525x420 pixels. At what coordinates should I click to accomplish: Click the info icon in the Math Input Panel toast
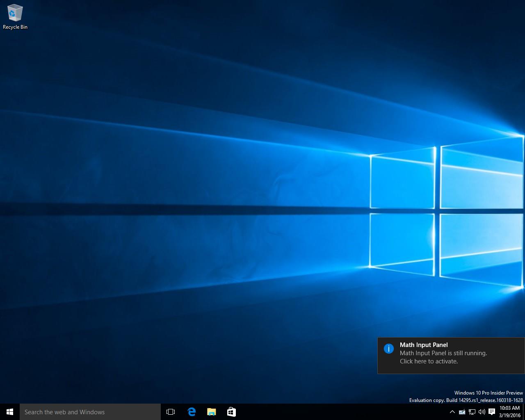coord(388,349)
